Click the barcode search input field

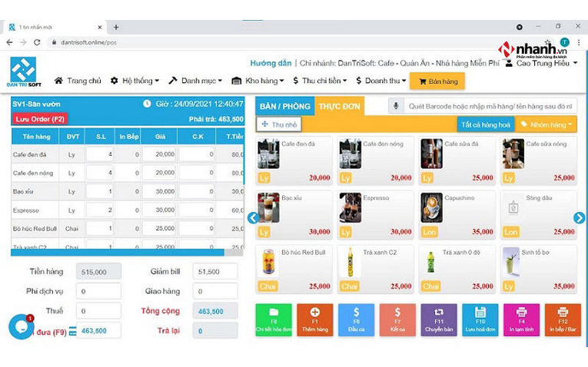point(490,106)
